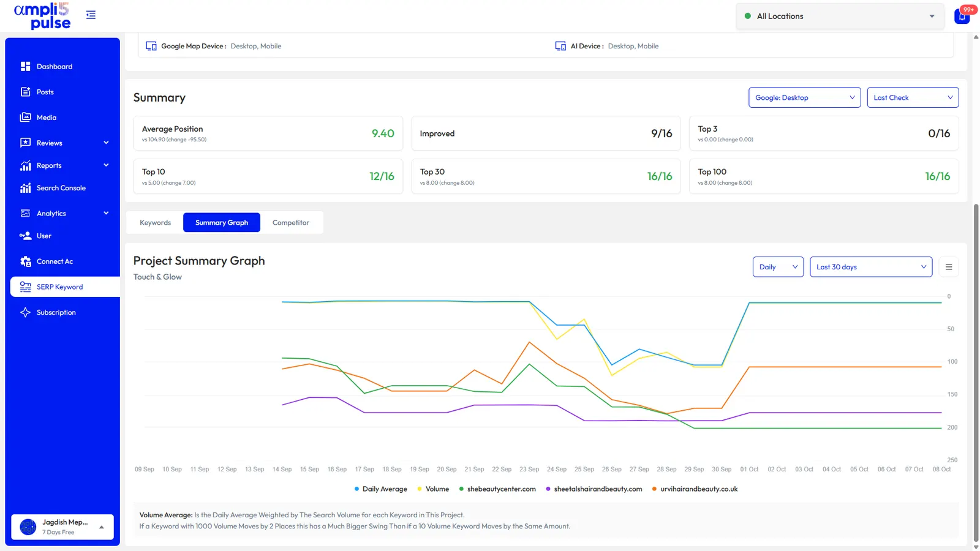Open the Jagdish account menu

62,527
